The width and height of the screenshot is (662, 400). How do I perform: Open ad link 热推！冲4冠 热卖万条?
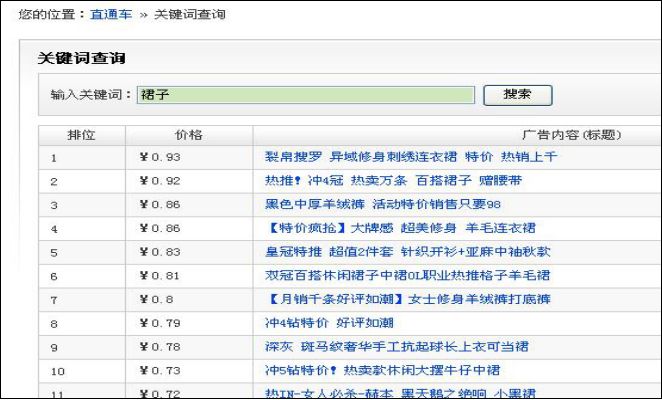pyautogui.click(x=393, y=181)
